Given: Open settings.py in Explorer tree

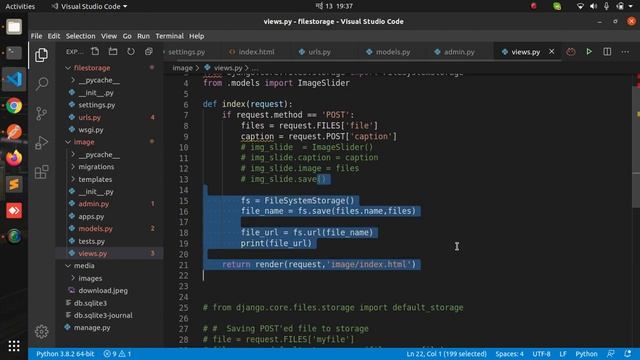Looking at the screenshot, I should [97, 105].
